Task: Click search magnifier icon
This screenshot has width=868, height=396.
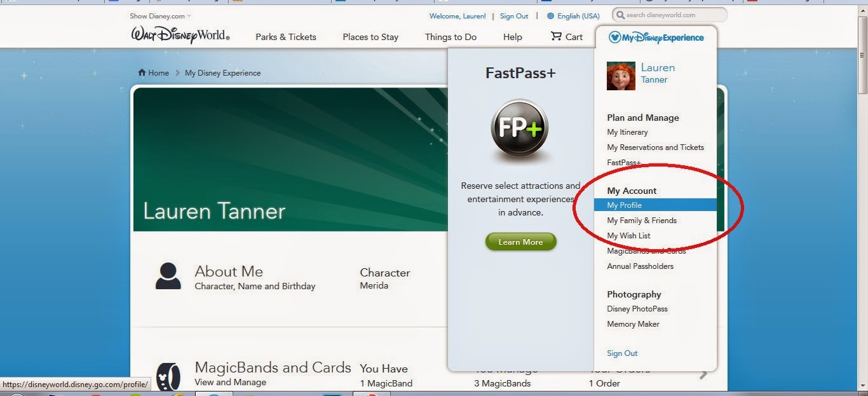Action: [620, 15]
